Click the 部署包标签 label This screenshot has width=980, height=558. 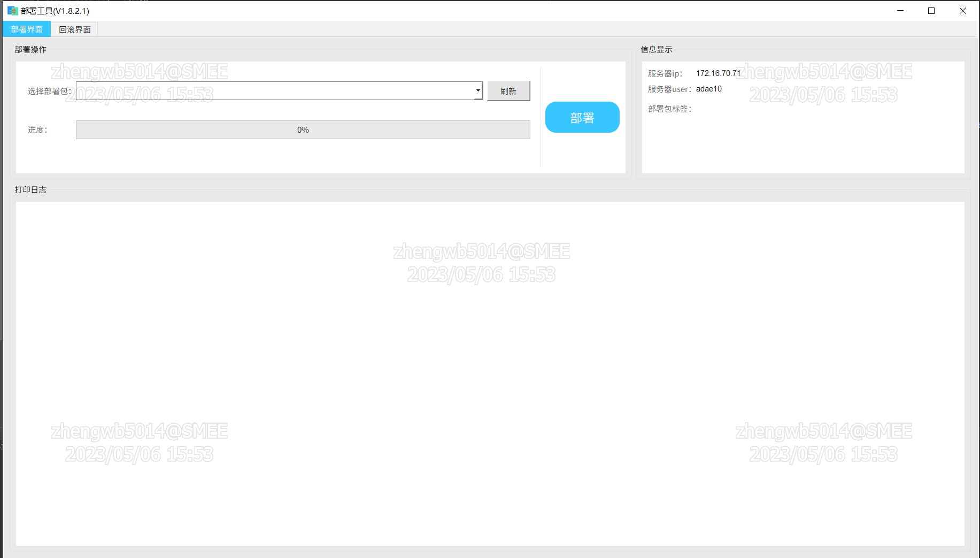click(x=669, y=109)
